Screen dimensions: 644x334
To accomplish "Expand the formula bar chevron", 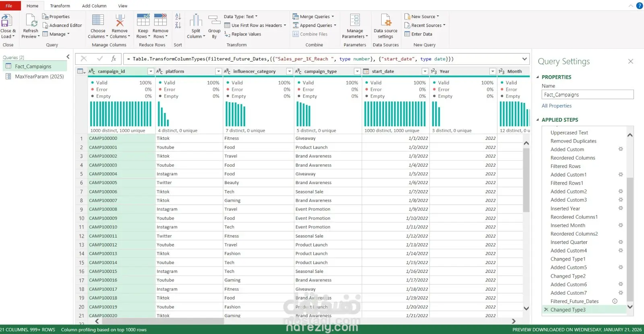I will click(x=524, y=59).
